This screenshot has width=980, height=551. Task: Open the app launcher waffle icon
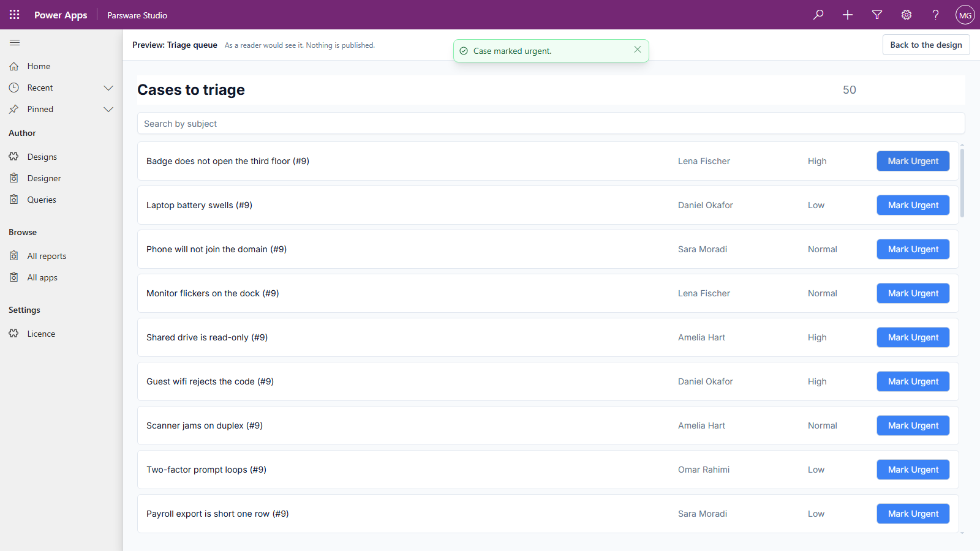[x=15, y=15]
